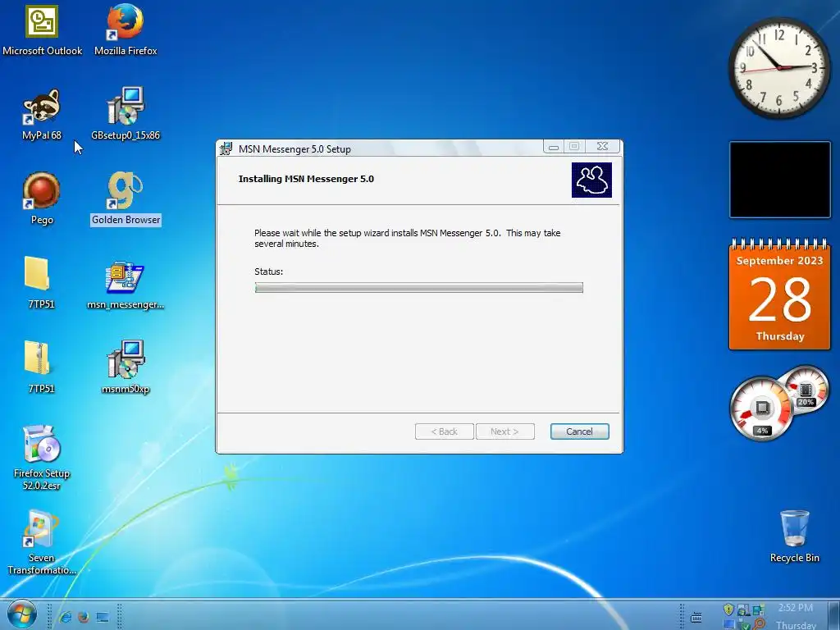Click the MSN Messenger logo in setup header
Screen dimensions: 840x630
click(591, 180)
